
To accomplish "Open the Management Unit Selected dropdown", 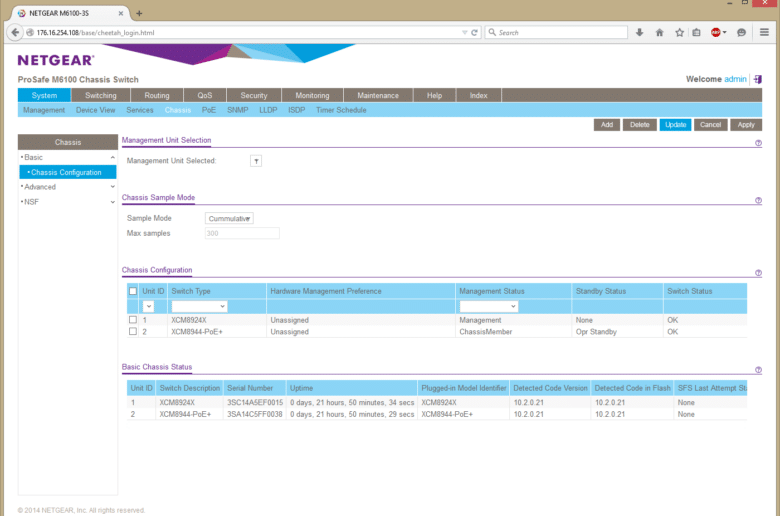I will coord(256,161).
